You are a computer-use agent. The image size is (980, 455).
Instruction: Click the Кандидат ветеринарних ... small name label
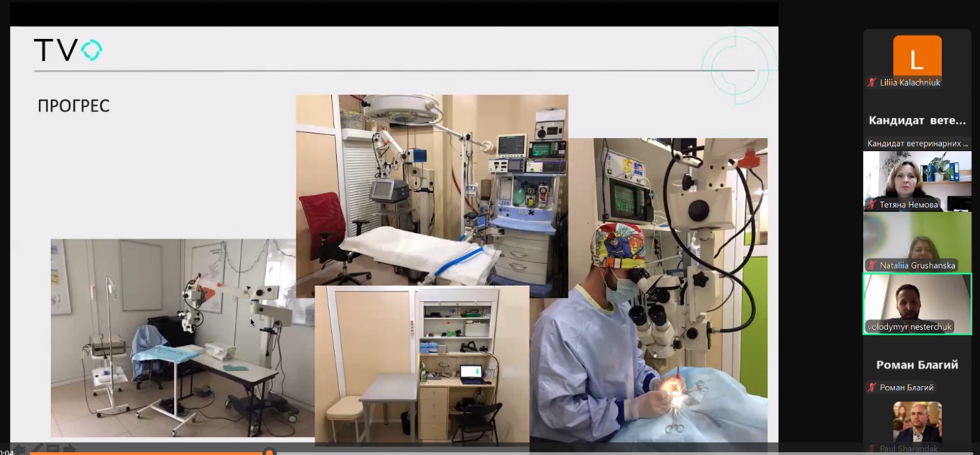pos(917,144)
